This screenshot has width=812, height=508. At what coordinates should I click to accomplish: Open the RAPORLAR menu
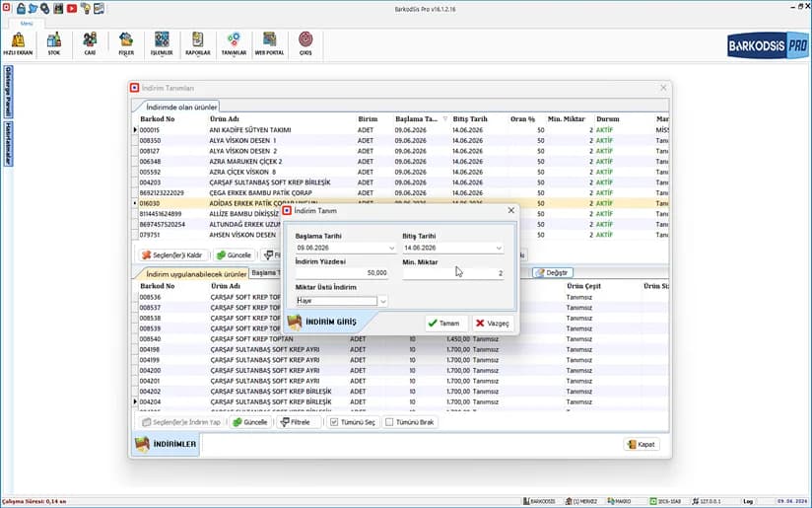(x=198, y=43)
